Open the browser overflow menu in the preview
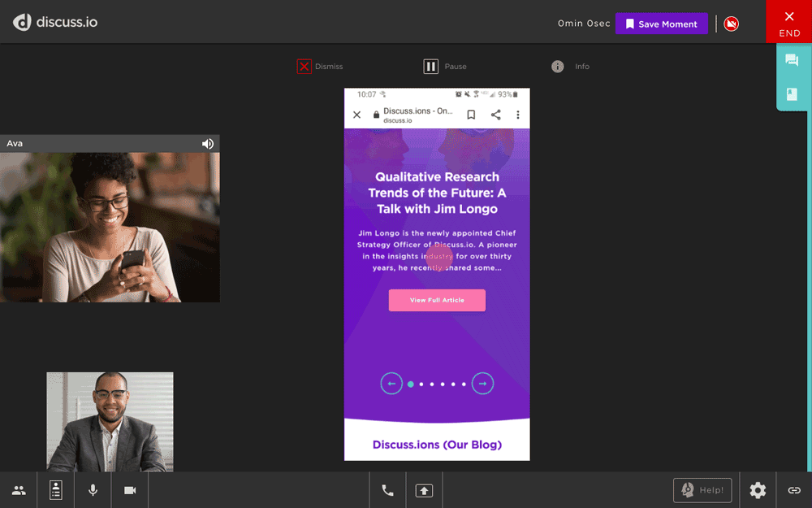812x508 pixels. (x=518, y=115)
